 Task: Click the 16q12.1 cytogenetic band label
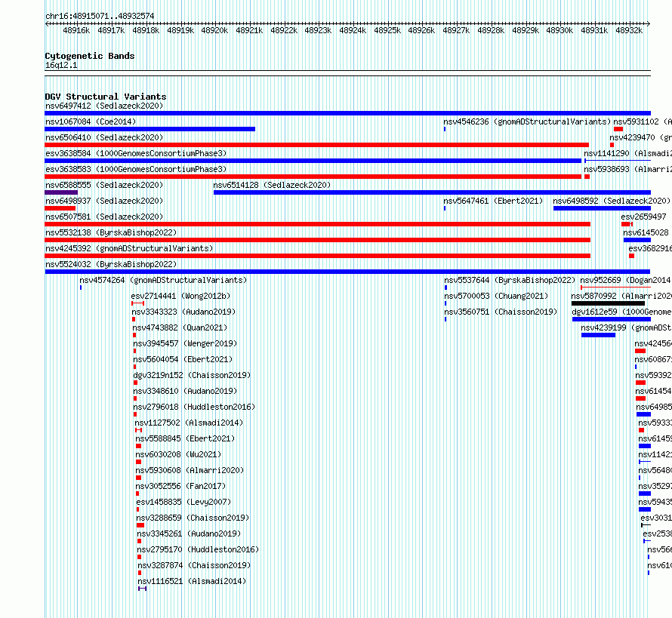click(x=61, y=65)
